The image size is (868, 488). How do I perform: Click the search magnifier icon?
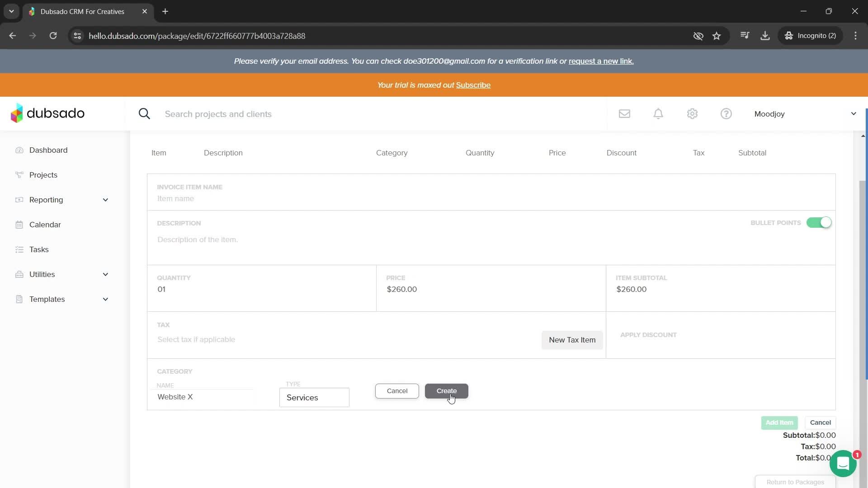pyautogui.click(x=144, y=114)
